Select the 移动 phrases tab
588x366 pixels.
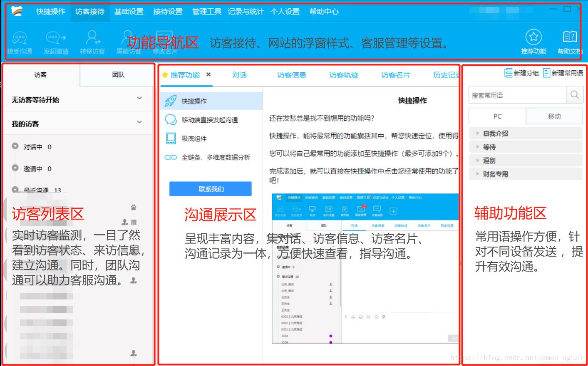(x=554, y=116)
